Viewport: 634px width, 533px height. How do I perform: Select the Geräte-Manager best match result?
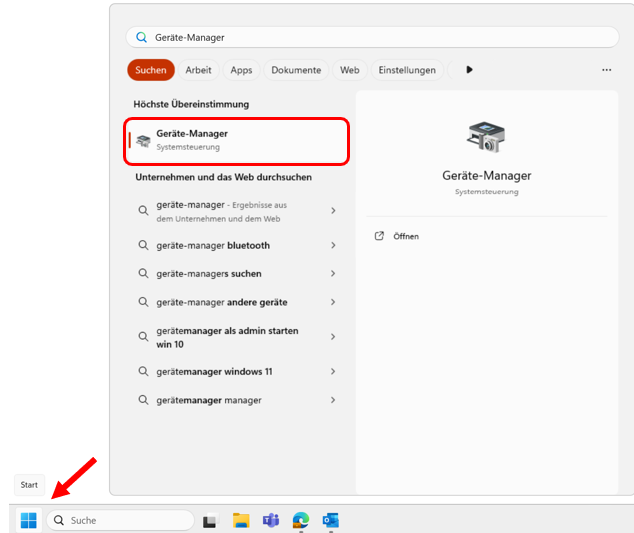pos(237,140)
